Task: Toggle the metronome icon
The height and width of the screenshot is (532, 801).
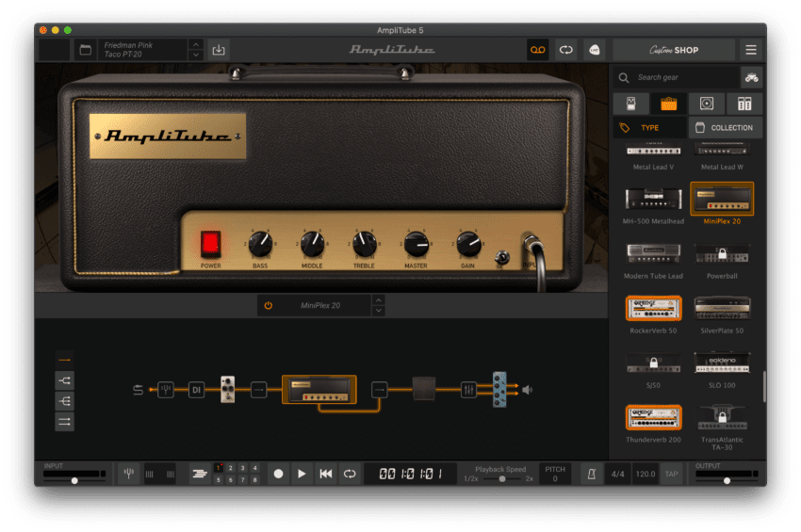Action: (x=592, y=475)
